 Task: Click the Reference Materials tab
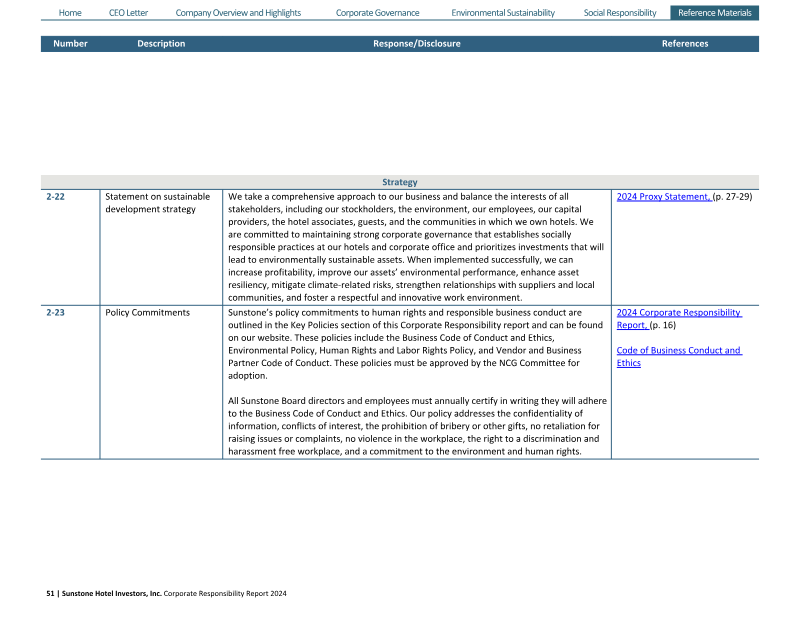point(714,13)
